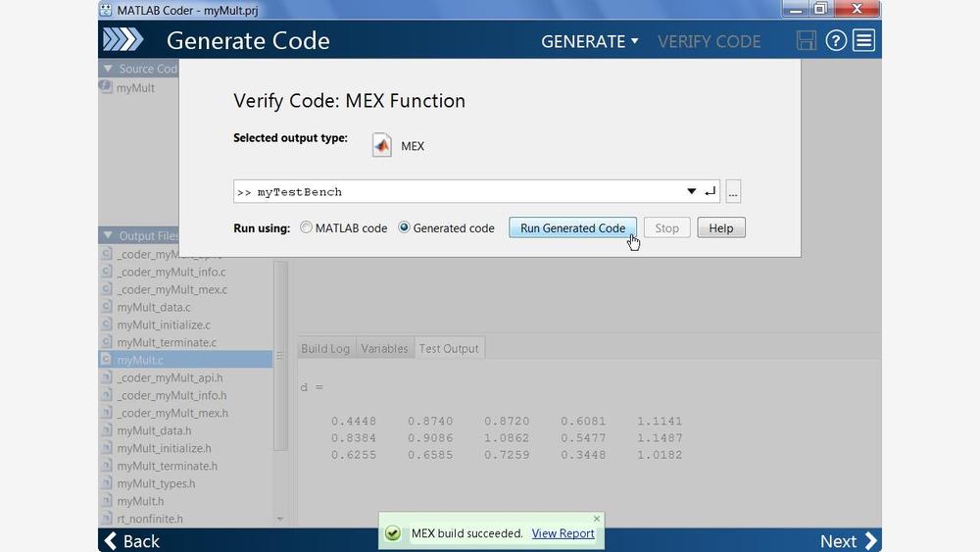
Task: Click the Run Generated Code button
Action: point(573,227)
